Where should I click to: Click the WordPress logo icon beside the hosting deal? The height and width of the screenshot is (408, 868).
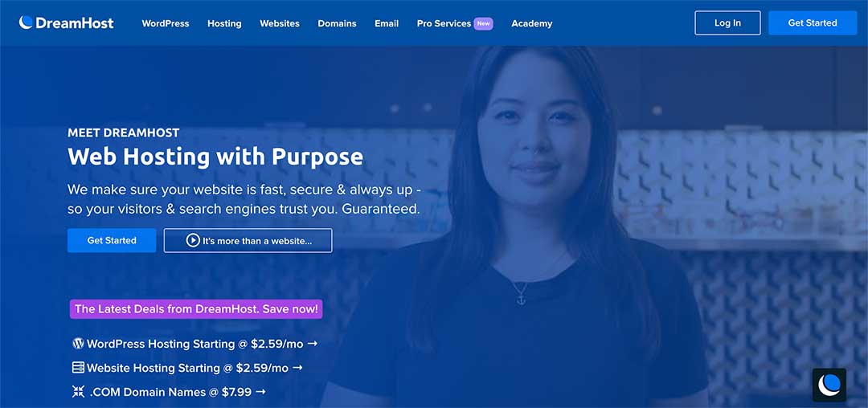(x=78, y=343)
